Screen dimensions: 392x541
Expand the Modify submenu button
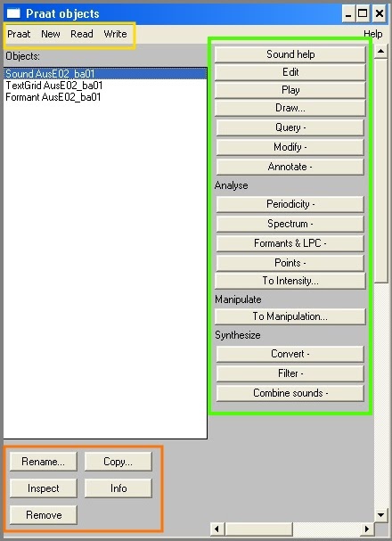290,147
